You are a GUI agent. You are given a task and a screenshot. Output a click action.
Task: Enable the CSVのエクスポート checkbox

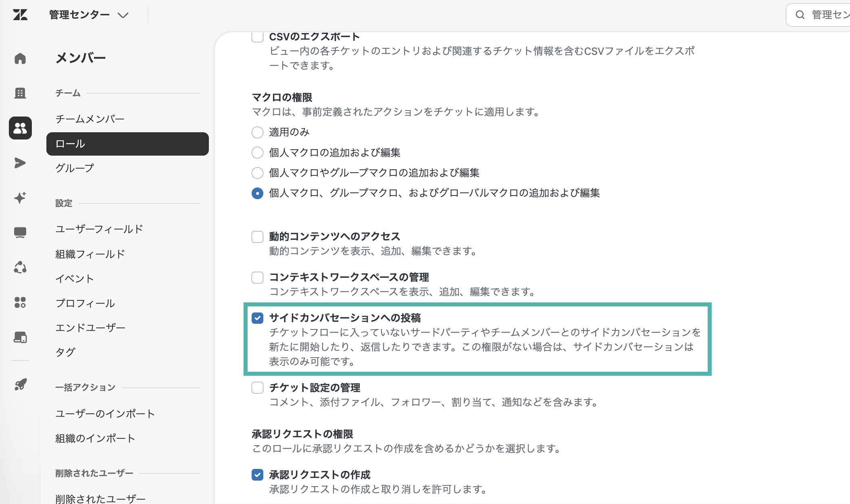tap(257, 37)
